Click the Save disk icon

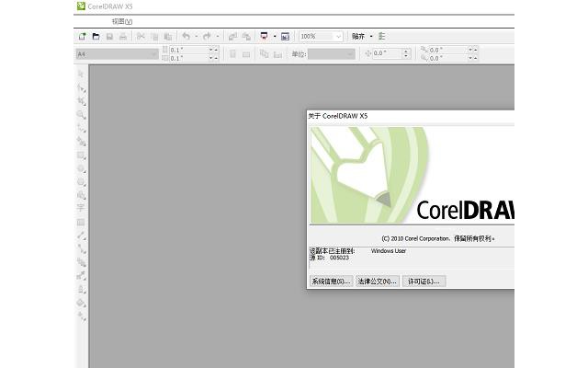[x=109, y=37]
